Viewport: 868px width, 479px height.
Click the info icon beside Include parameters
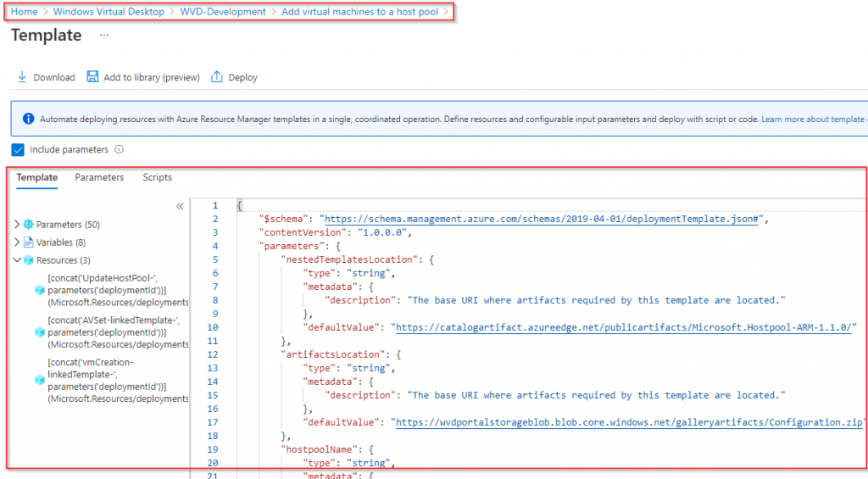pos(119,149)
